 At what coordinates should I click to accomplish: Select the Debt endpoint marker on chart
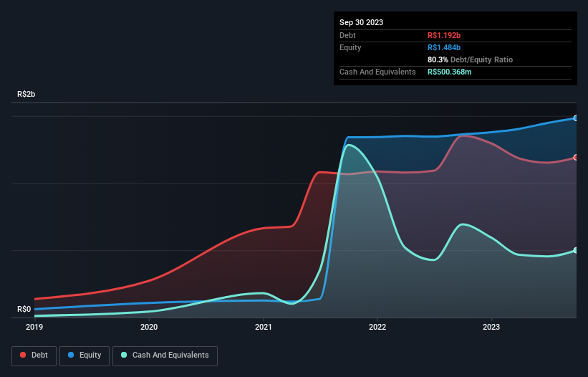click(576, 158)
